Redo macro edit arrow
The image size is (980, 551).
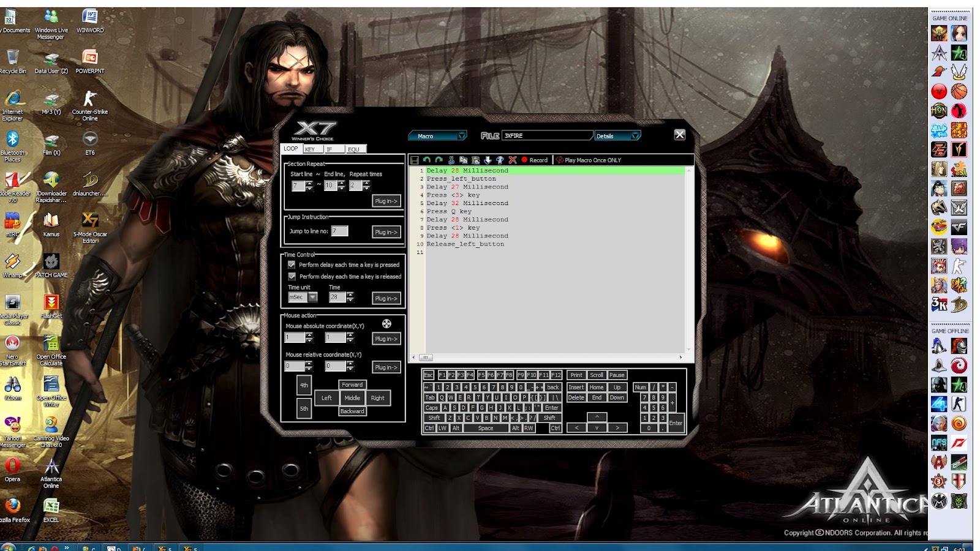point(439,160)
